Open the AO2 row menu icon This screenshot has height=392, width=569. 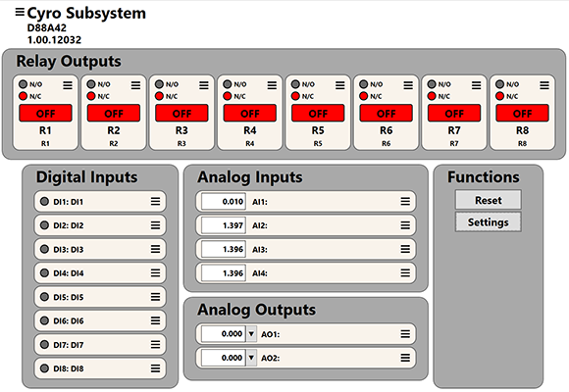coord(405,358)
